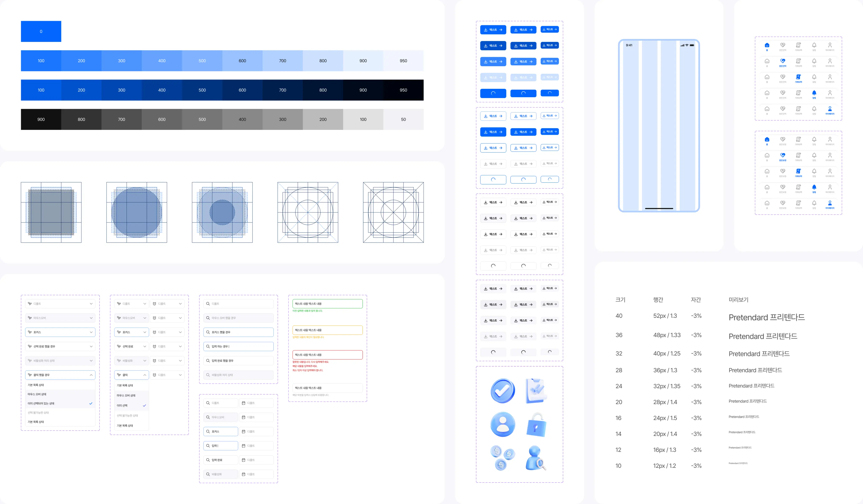Click the red-bordered text input field

click(x=327, y=355)
